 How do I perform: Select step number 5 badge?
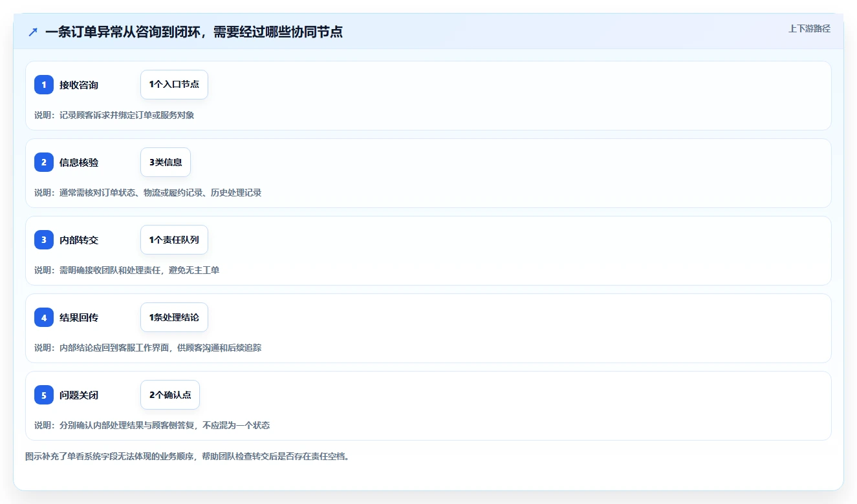point(44,395)
